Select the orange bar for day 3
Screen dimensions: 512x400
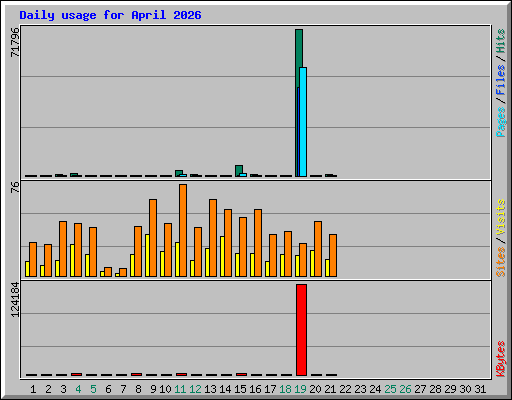click(x=63, y=249)
